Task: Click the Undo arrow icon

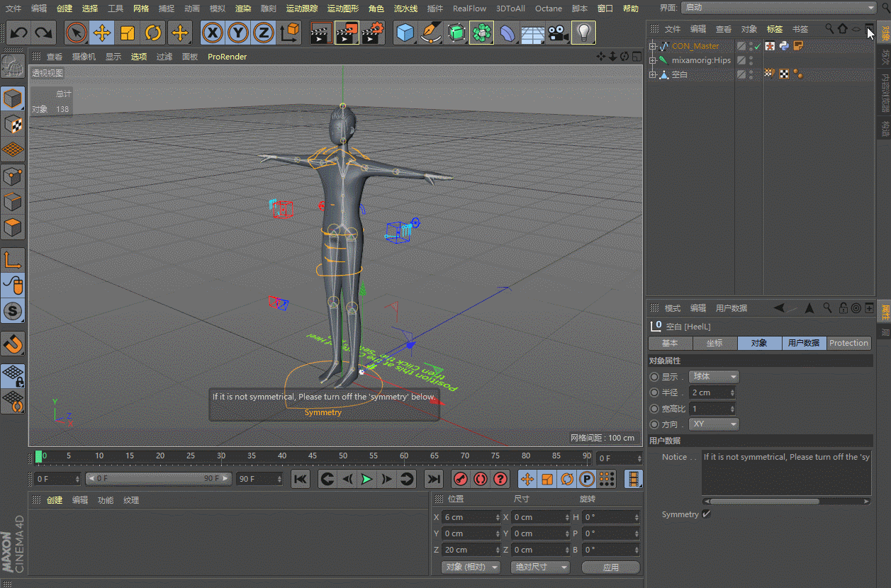Action: 19,33
